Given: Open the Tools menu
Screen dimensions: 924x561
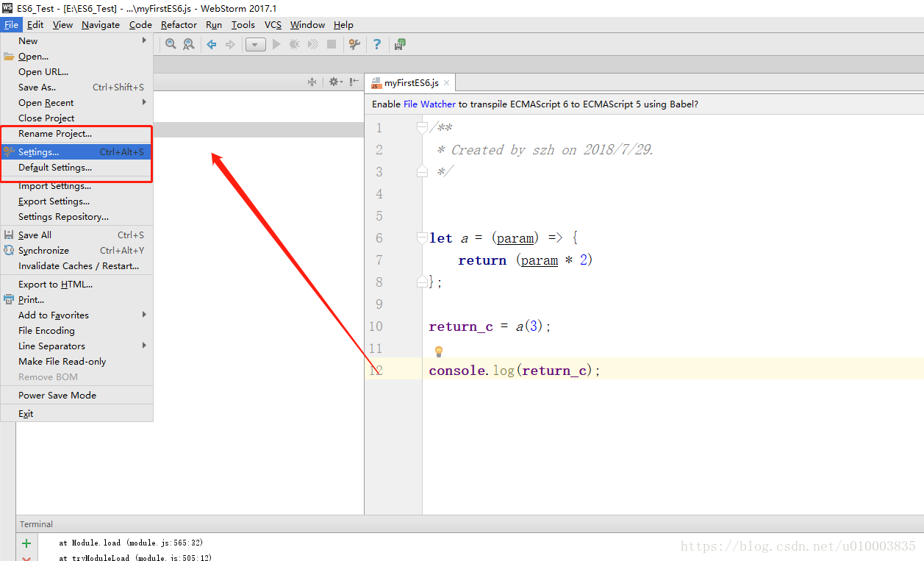Looking at the screenshot, I should (243, 24).
